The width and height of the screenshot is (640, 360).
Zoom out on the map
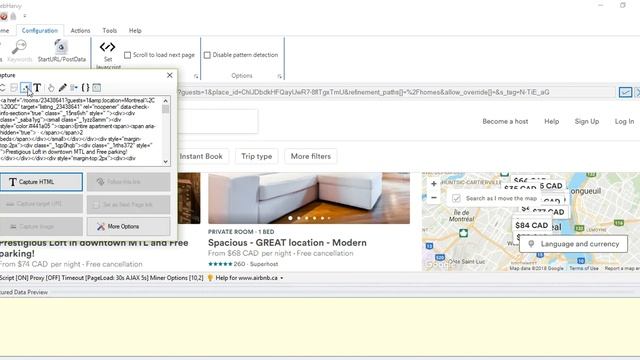[433, 198]
